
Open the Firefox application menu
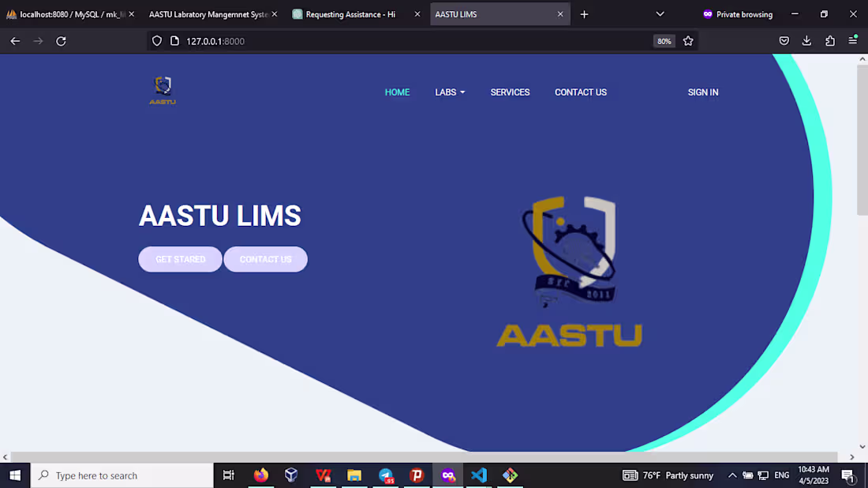[853, 40]
